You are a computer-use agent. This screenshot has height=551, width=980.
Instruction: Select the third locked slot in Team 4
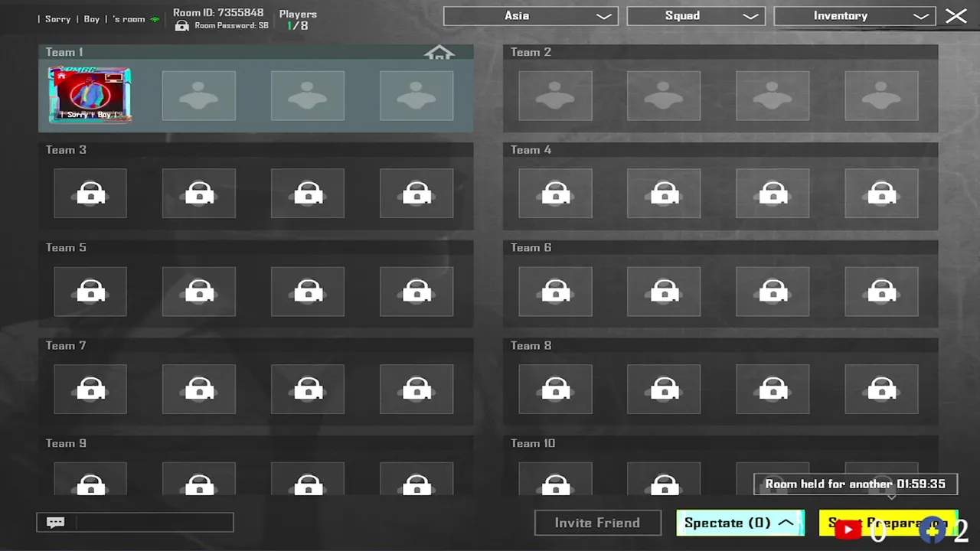[773, 194]
